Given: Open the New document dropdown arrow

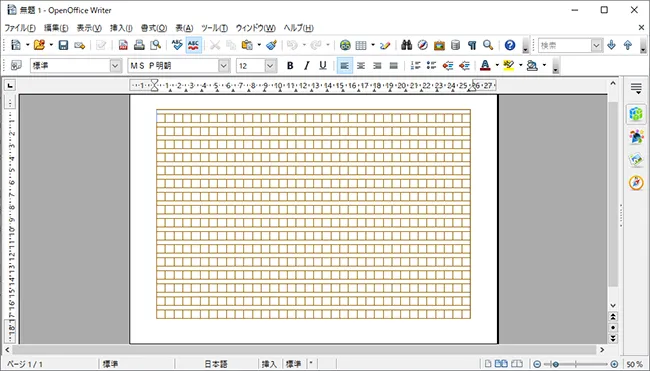Looking at the screenshot, I should [27, 45].
